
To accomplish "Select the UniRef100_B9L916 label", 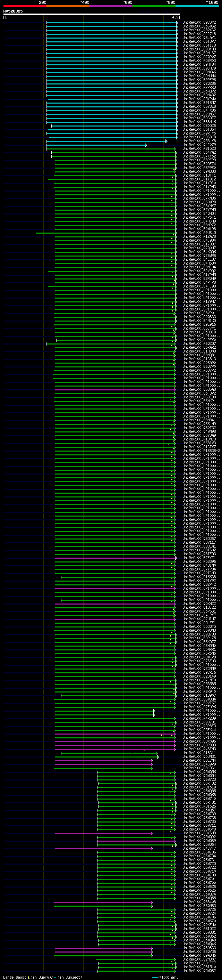I will tap(199, 324).
